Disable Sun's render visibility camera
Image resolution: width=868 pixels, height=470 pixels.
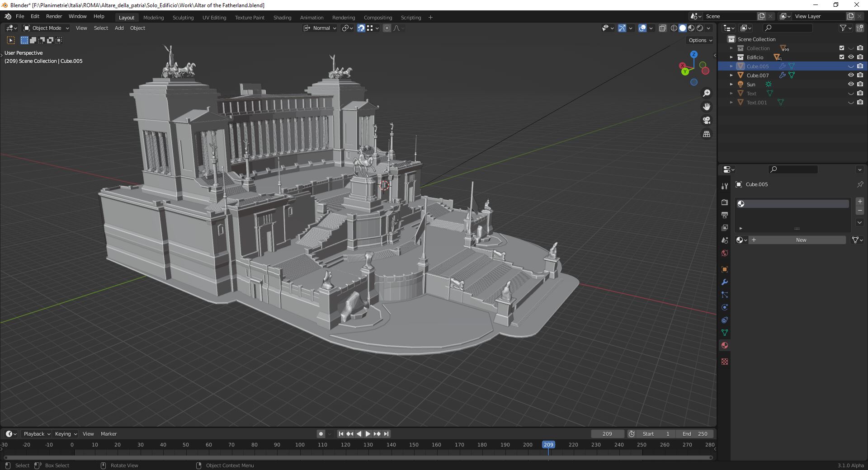point(860,85)
